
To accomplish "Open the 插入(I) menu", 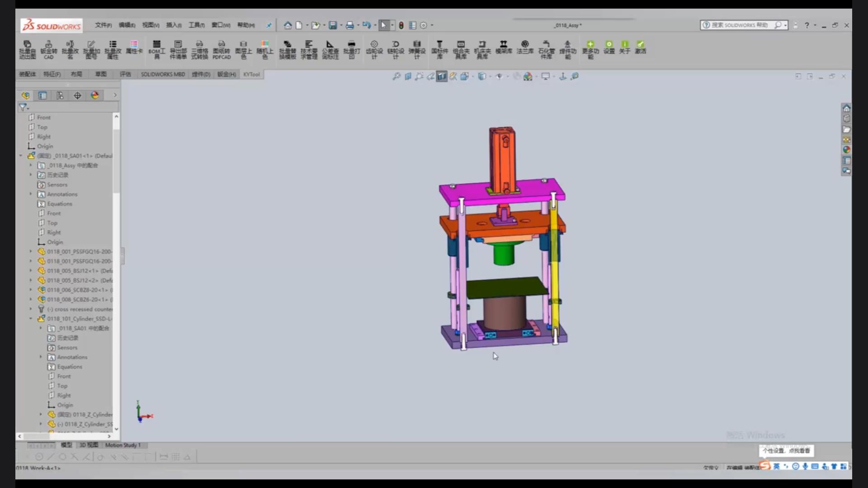I will (x=174, y=25).
